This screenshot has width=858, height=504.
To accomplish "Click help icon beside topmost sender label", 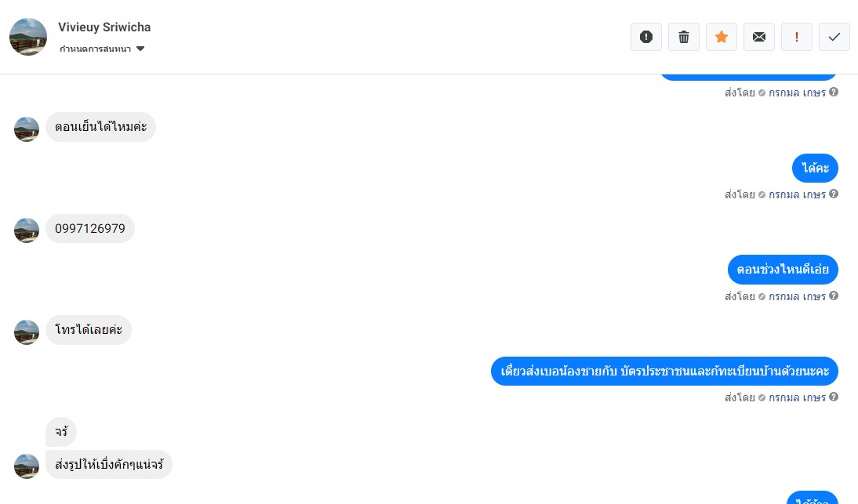I will coord(834,92).
